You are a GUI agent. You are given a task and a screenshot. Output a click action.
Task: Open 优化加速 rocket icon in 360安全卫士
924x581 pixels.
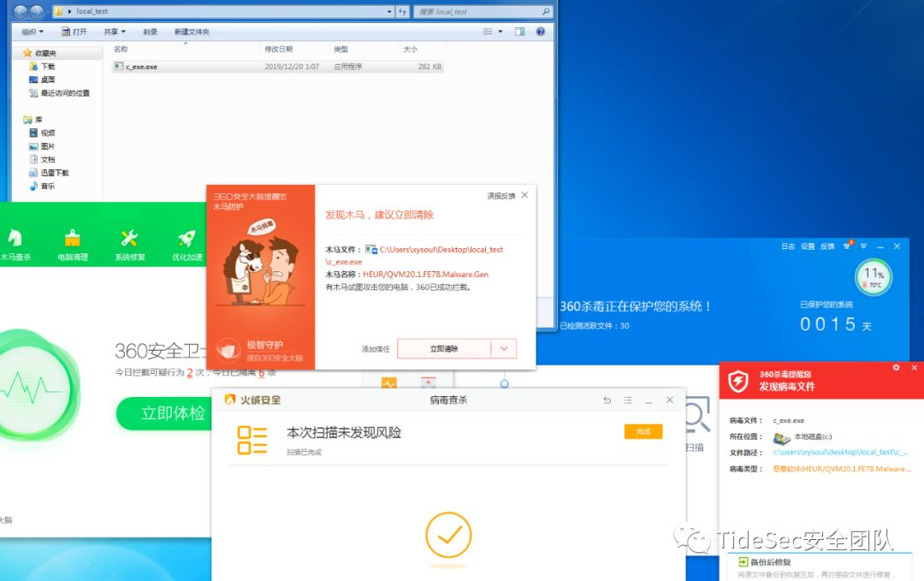pos(187,238)
